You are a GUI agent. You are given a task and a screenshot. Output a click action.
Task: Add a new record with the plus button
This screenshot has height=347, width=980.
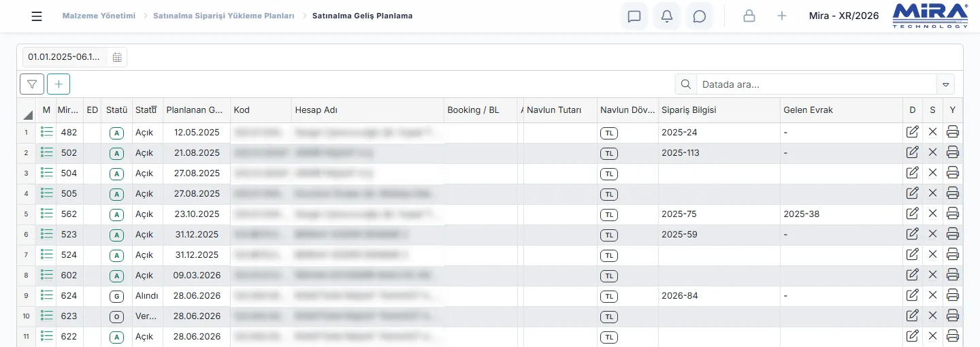(59, 84)
